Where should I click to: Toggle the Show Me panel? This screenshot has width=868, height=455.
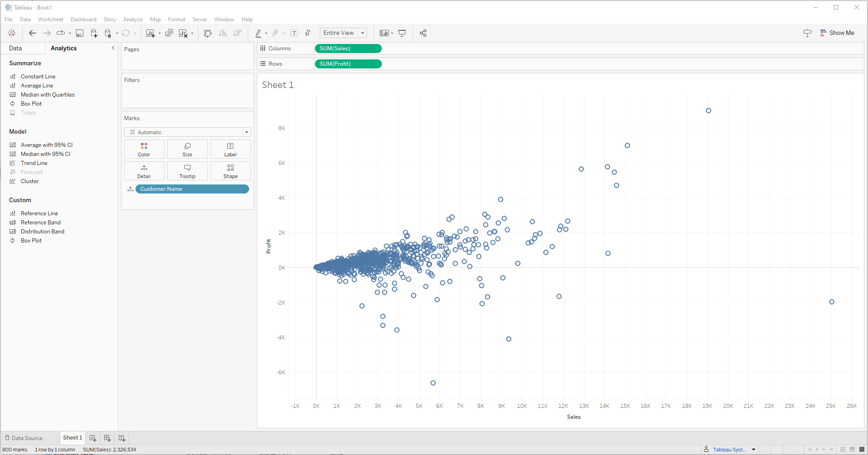837,33
